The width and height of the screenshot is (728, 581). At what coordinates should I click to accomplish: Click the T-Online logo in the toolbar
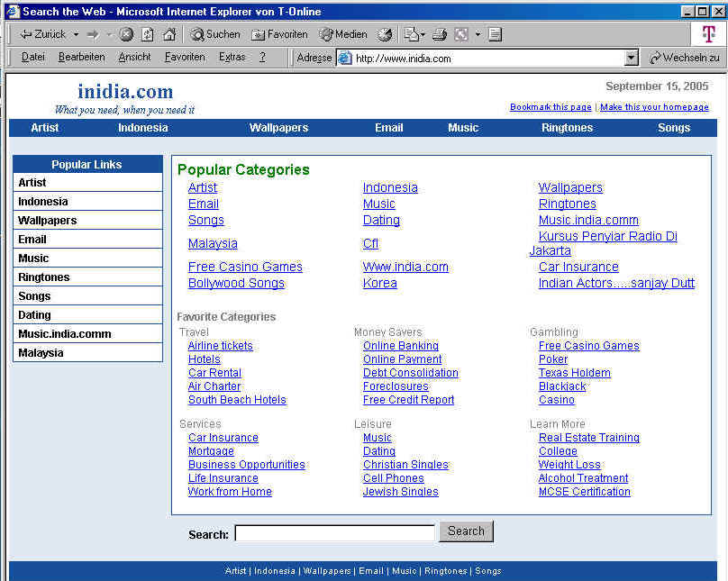pyautogui.click(x=708, y=34)
